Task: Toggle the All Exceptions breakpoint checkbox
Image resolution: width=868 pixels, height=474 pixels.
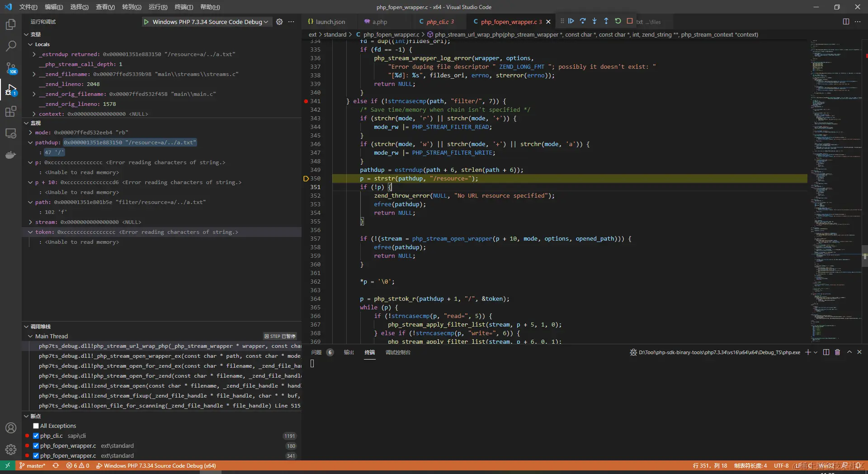Action: [x=36, y=426]
